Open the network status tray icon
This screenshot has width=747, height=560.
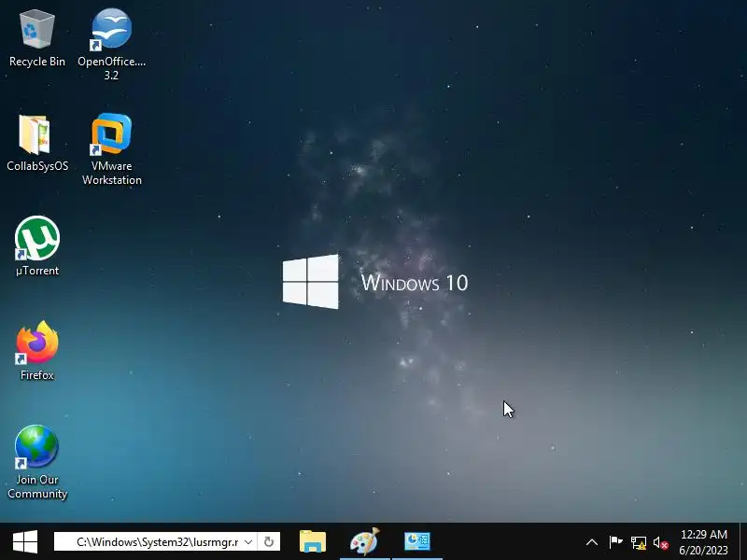[639, 542]
